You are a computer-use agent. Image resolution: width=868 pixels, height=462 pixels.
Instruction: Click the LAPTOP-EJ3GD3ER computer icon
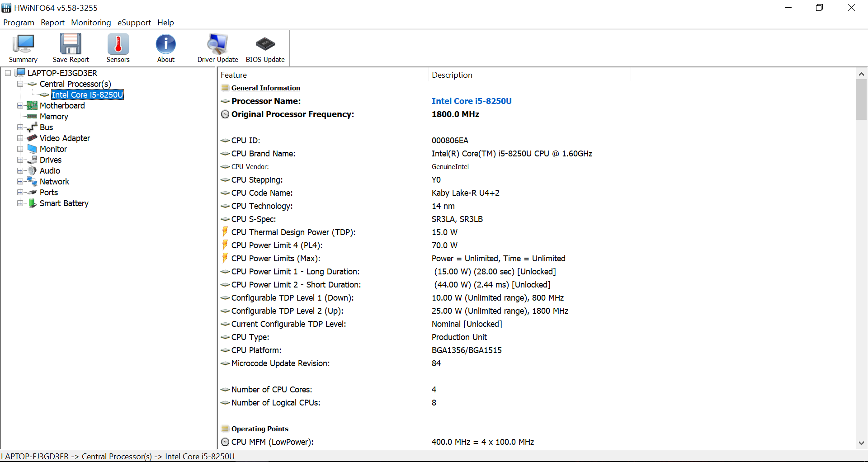pyautogui.click(x=21, y=73)
